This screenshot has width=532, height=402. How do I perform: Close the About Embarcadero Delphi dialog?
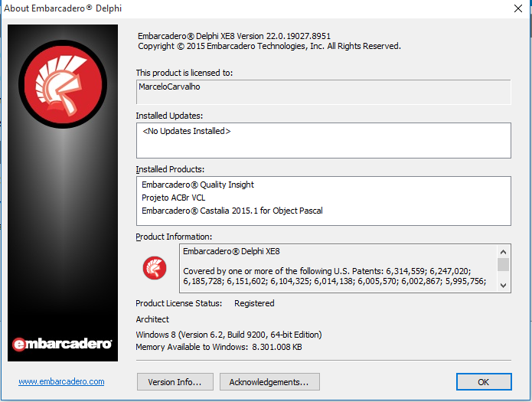click(518, 8)
